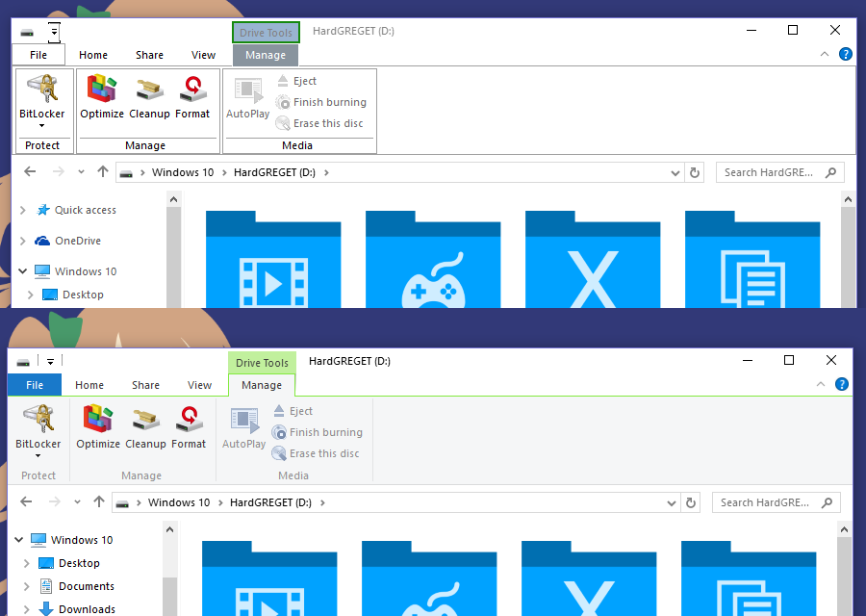Viewport: 866px width, 616px height.
Task: Select Manage tab in the top window
Action: click(x=266, y=55)
